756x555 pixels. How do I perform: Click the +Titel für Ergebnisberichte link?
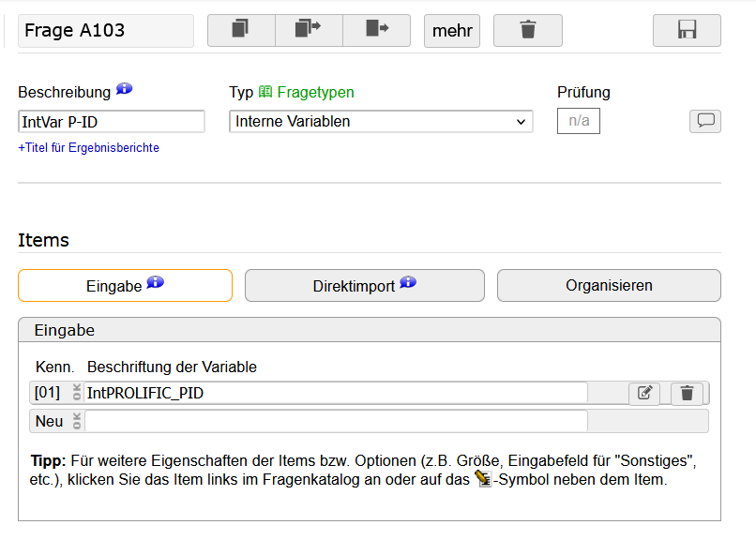coord(89,147)
